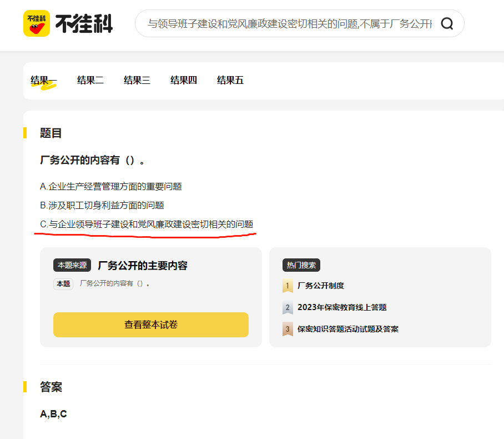504x439 pixels.
Task: Click the underlined option C text
Action: [147, 225]
